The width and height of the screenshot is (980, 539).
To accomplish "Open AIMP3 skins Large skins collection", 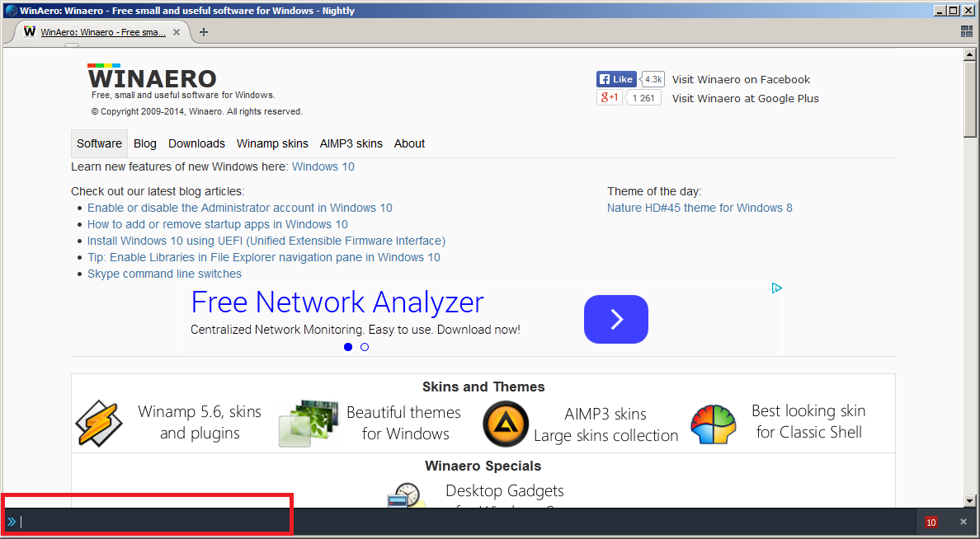I will (x=605, y=424).
